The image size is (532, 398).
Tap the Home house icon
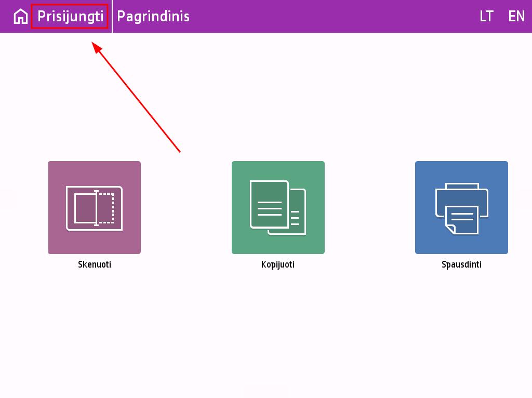(x=20, y=17)
